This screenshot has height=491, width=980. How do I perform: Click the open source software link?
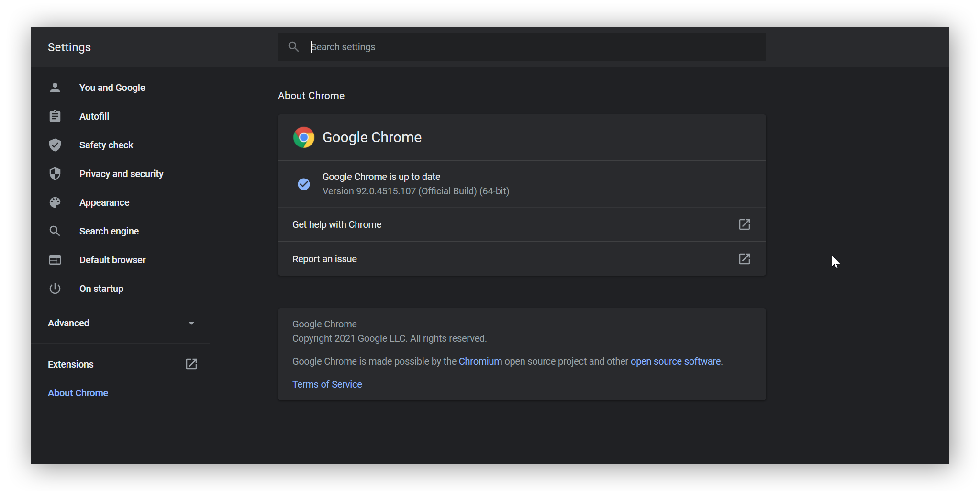coord(675,361)
